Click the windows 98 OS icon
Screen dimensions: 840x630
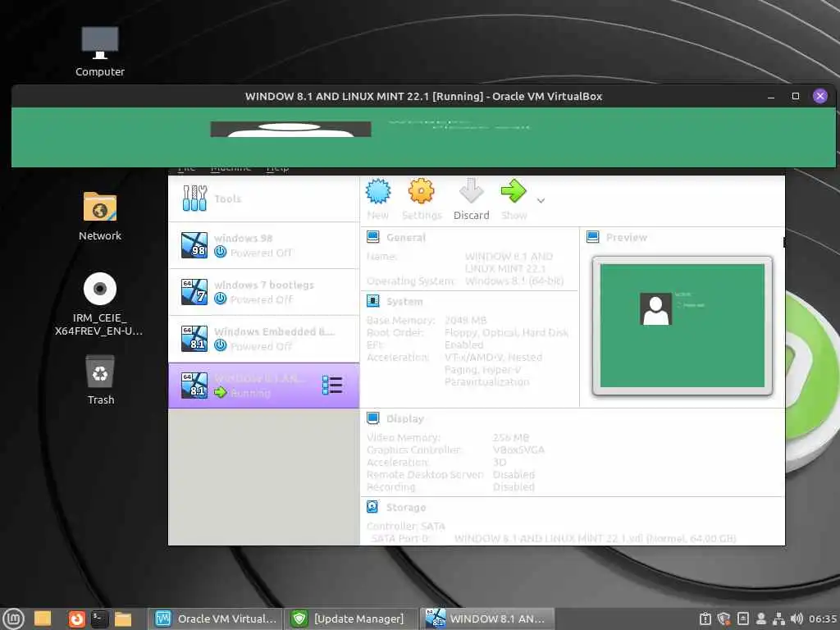[x=194, y=245]
